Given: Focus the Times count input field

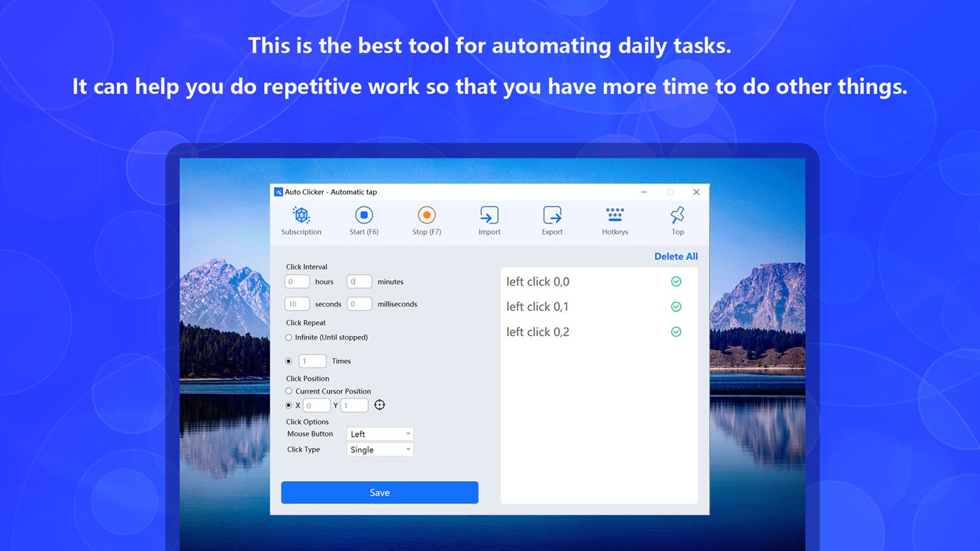Looking at the screenshot, I should (x=312, y=361).
